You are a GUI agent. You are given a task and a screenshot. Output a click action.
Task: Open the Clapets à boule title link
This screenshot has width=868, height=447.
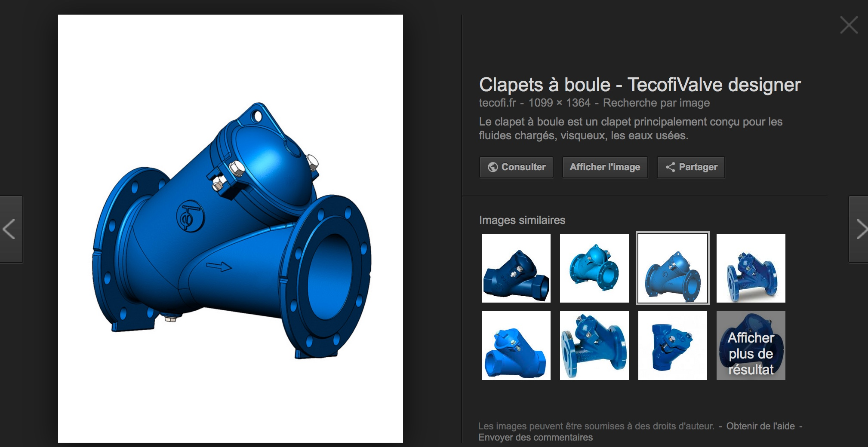pos(640,85)
